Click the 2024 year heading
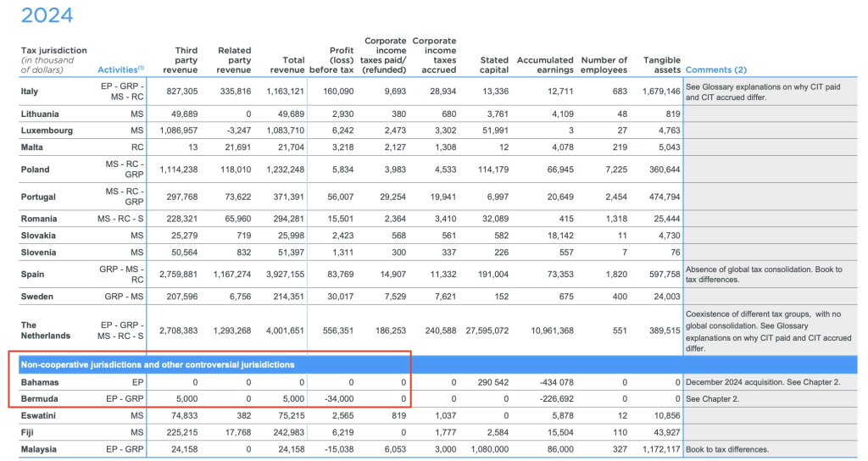The width and height of the screenshot is (868, 461). click(x=47, y=14)
